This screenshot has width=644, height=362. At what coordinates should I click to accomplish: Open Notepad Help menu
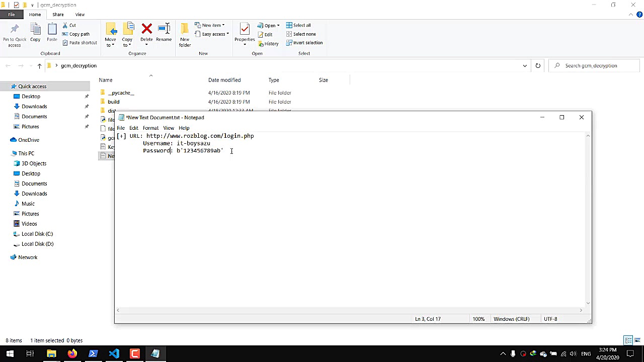[x=184, y=128]
